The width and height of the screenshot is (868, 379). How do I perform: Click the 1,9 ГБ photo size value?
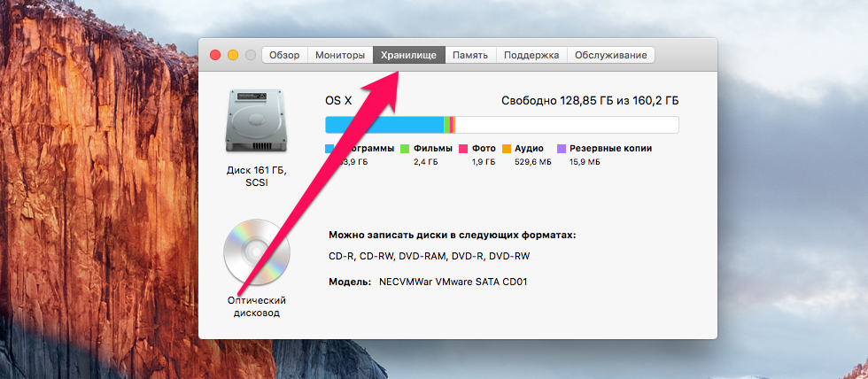tap(484, 162)
